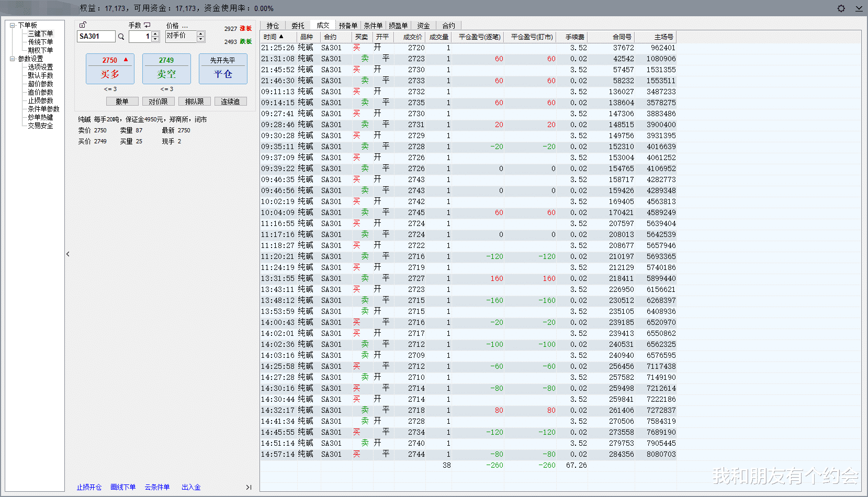Sort by the 主场号 column header
The height and width of the screenshot is (497, 868).
(656, 37)
